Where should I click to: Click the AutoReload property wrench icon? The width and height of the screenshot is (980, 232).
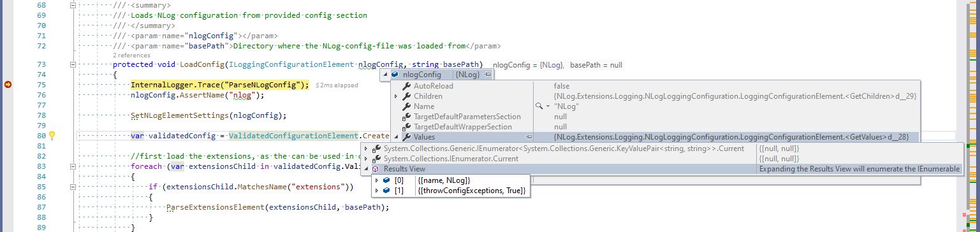tap(406, 86)
